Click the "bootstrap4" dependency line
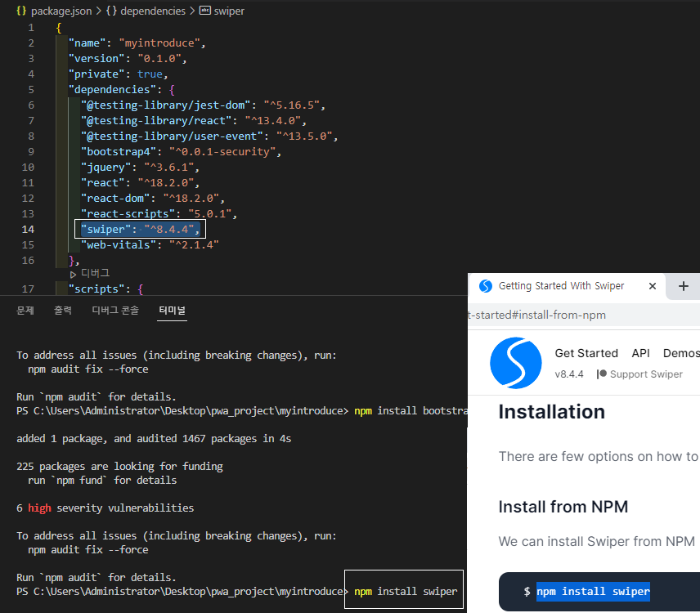Viewport: 700px width, 613px height. coord(181,152)
